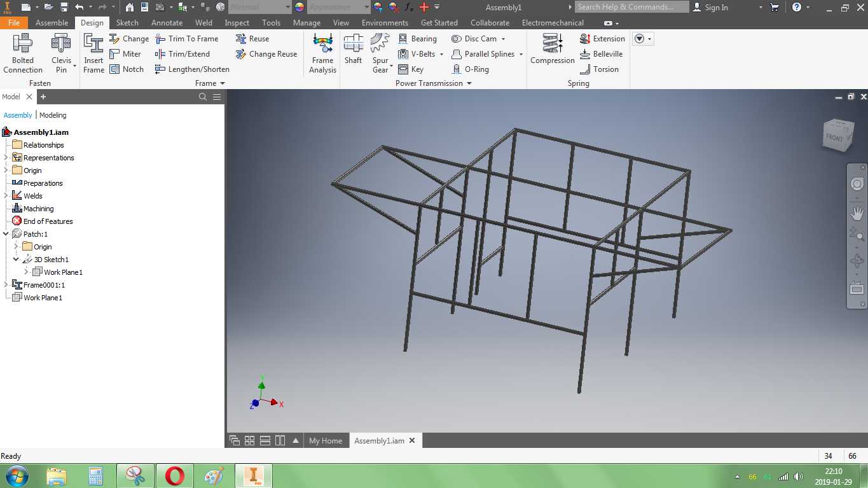Open the Full Navigation Wheel
Image resolution: width=868 pixels, height=488 pixels.
coord(857,185)
